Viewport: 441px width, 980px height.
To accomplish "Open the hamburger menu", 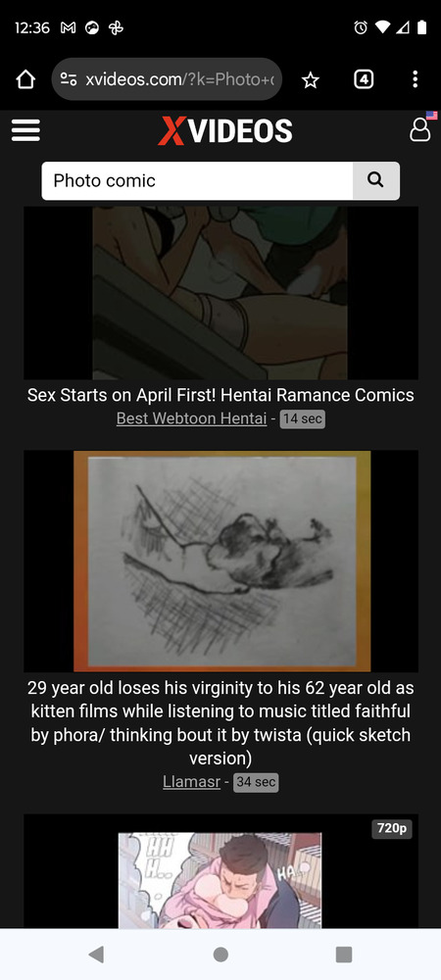I will [x=25, y=130].
